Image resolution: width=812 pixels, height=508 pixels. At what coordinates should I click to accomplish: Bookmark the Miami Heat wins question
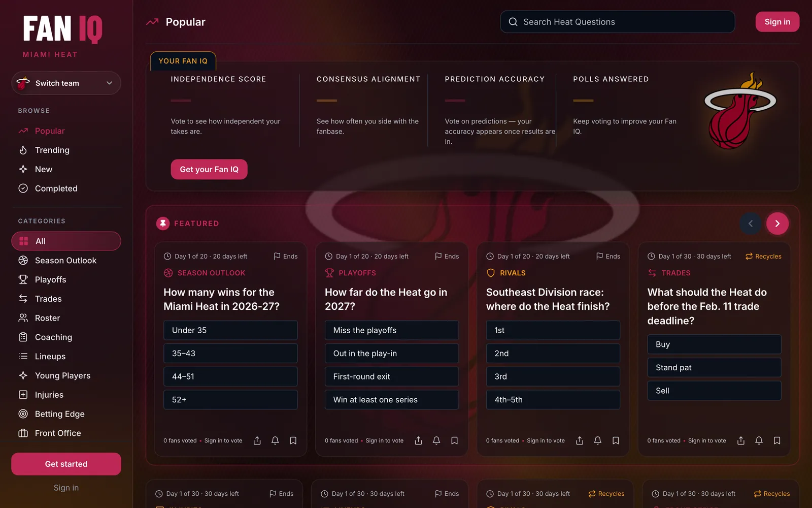[x=293, y=440]
